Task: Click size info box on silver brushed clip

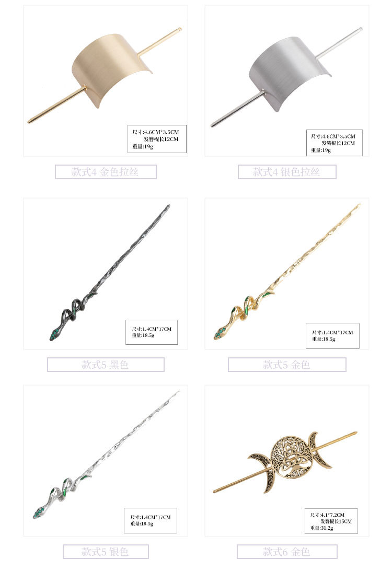Action: (334, 143)
